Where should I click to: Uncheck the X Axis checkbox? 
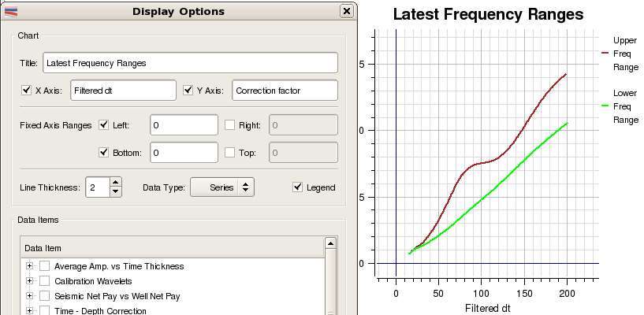(x=27, y=91)
